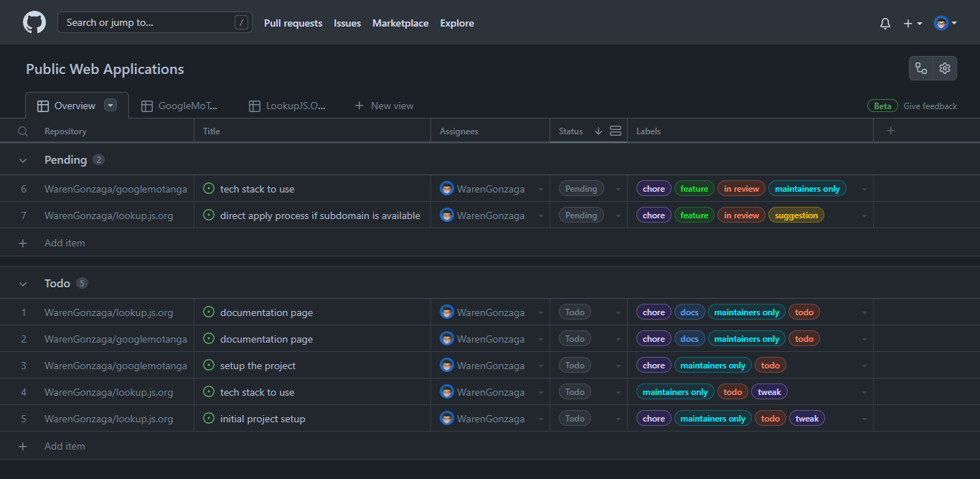Click the in review label in row 6
The height and width of the screenshot is (479, 980).
(742, 189)
